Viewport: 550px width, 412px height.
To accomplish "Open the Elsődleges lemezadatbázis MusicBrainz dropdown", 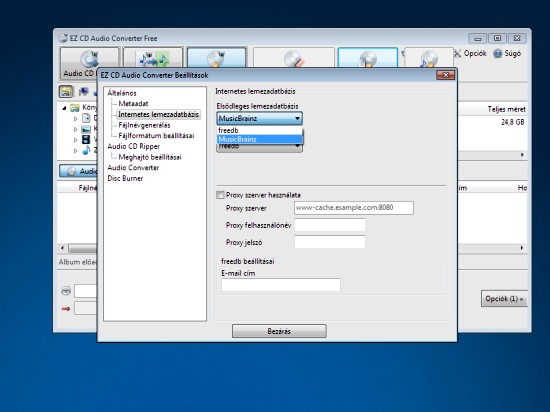I will click(260, 119).
